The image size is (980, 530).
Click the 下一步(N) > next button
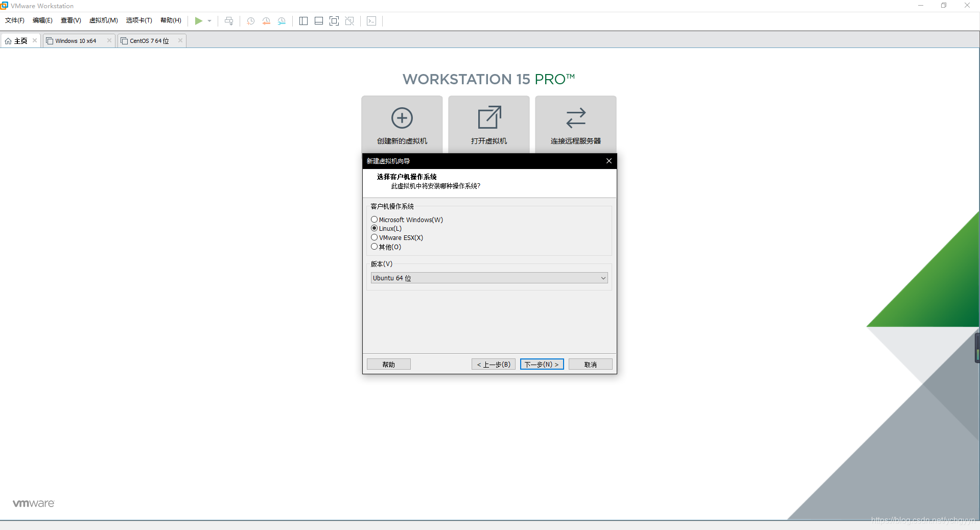pyautogui.click(x=542, y=364)
